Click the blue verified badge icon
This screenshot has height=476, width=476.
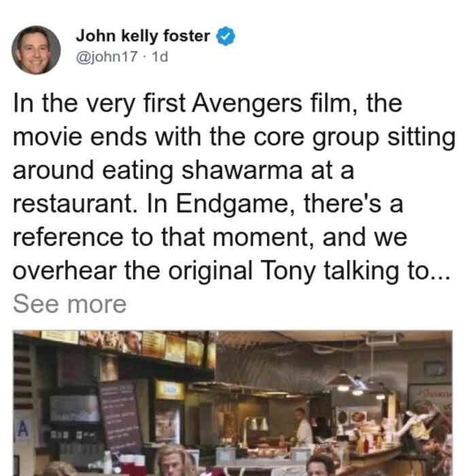click(225, 36)
